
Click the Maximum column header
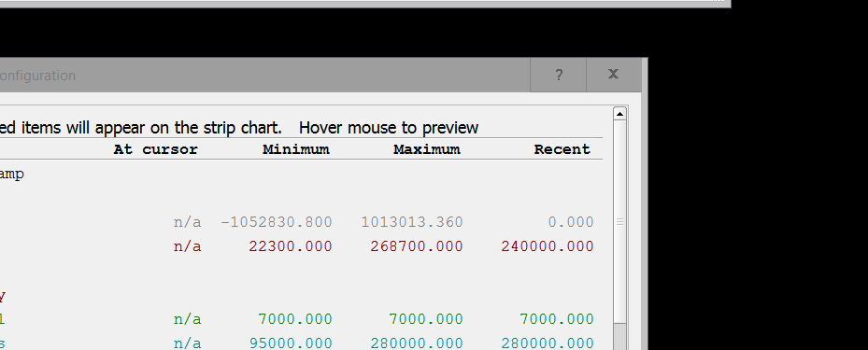(427, 149)
